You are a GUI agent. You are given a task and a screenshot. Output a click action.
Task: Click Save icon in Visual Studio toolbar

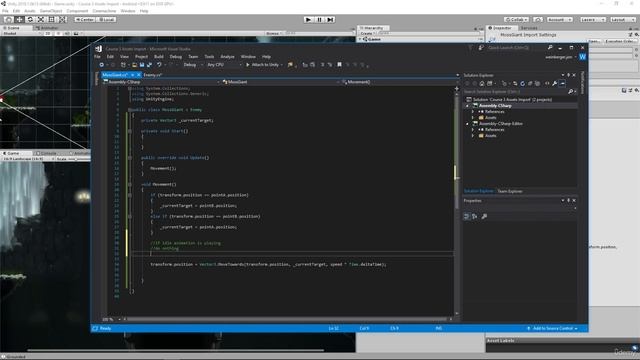pos(142,65)
